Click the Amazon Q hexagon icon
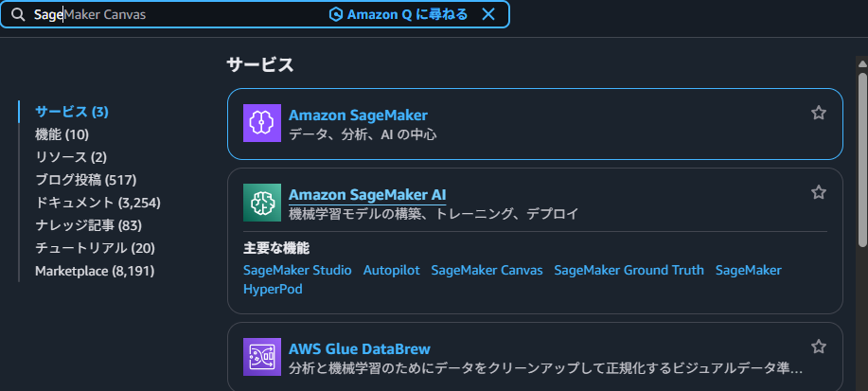This screenshot has width=868, height=391. [335, 14]
